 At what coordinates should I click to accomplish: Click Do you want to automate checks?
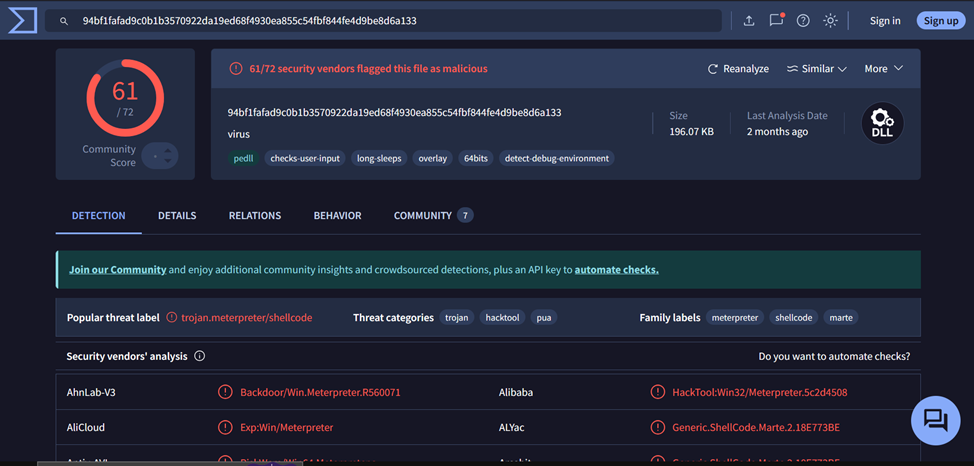[x=834, y=356]
